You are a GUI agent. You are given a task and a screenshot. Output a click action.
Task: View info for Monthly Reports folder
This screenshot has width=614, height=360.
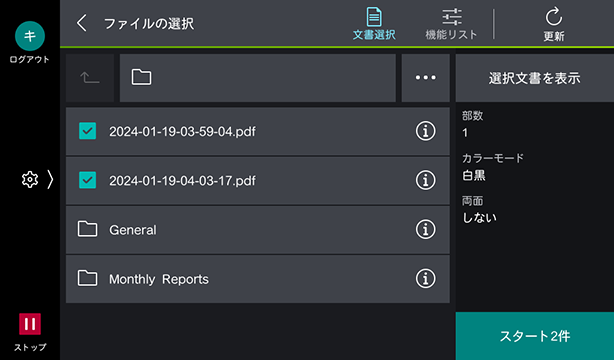pos(425,279)
